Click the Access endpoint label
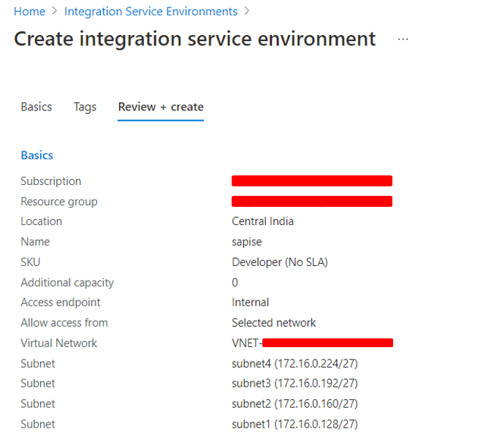This screenshot has height=448, width=502. point(61,303)
